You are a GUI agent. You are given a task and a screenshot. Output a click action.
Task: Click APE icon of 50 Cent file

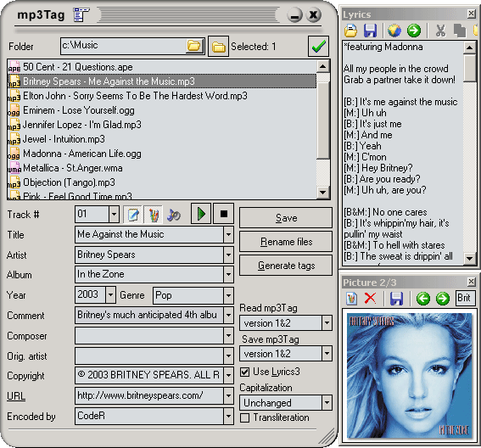(14, 66)
